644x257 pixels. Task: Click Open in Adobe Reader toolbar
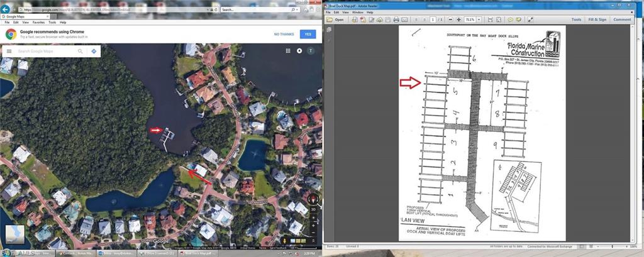coord(335,19)
